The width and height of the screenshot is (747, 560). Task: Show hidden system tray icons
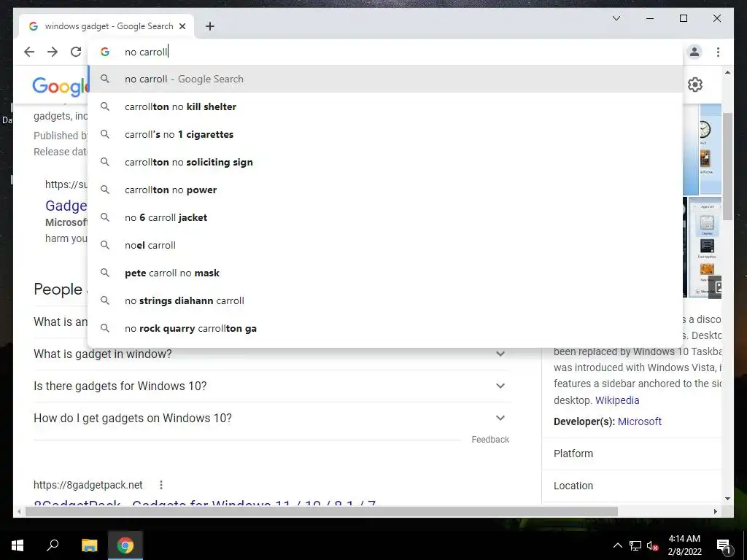pyautogui.click(x=617, y=545)
